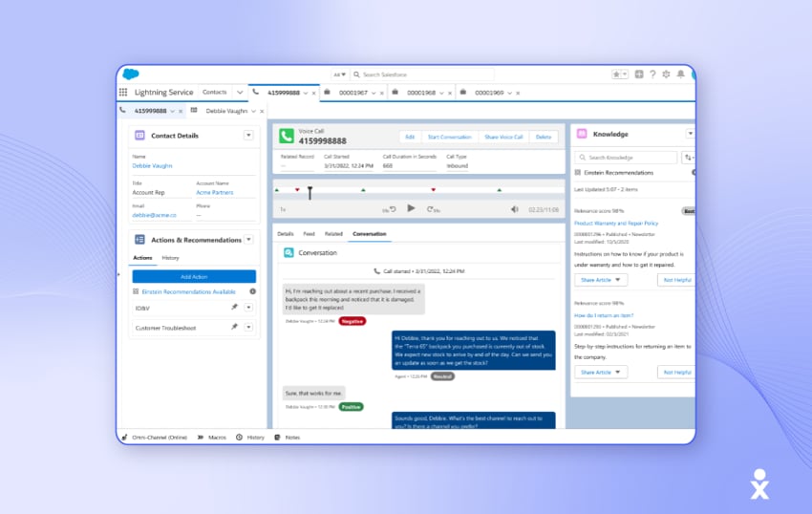Click the first red negative timeline marker
812x514 pixels.
click(297, 189)
